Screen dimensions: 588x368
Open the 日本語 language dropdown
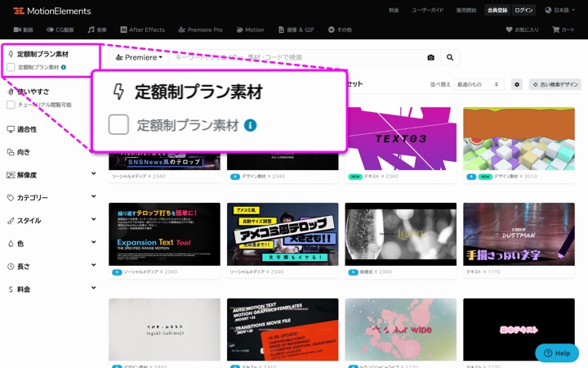(560, 10)
